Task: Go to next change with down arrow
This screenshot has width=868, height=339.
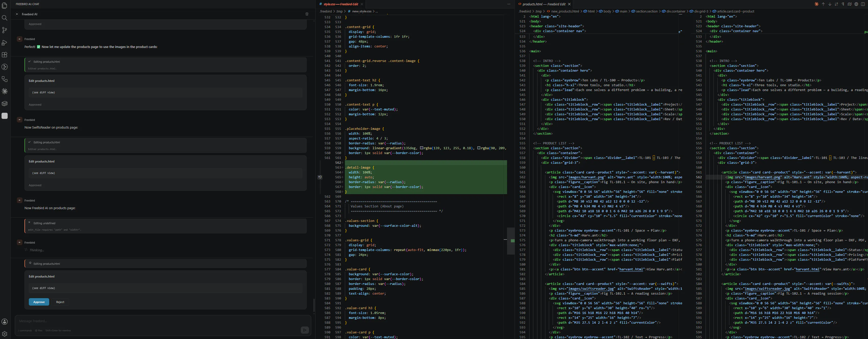Action: [830, 4]
